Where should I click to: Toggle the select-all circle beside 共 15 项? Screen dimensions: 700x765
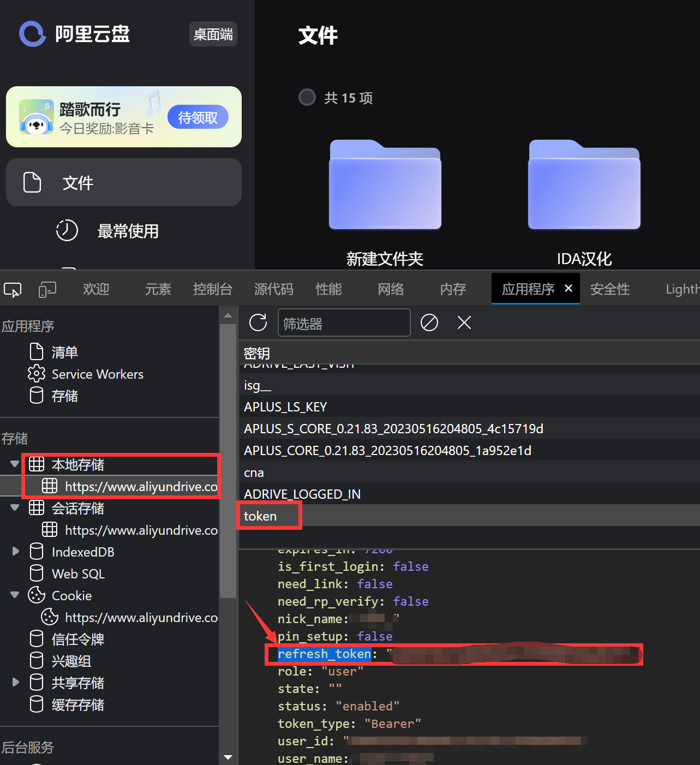click(x=307, y=98)
